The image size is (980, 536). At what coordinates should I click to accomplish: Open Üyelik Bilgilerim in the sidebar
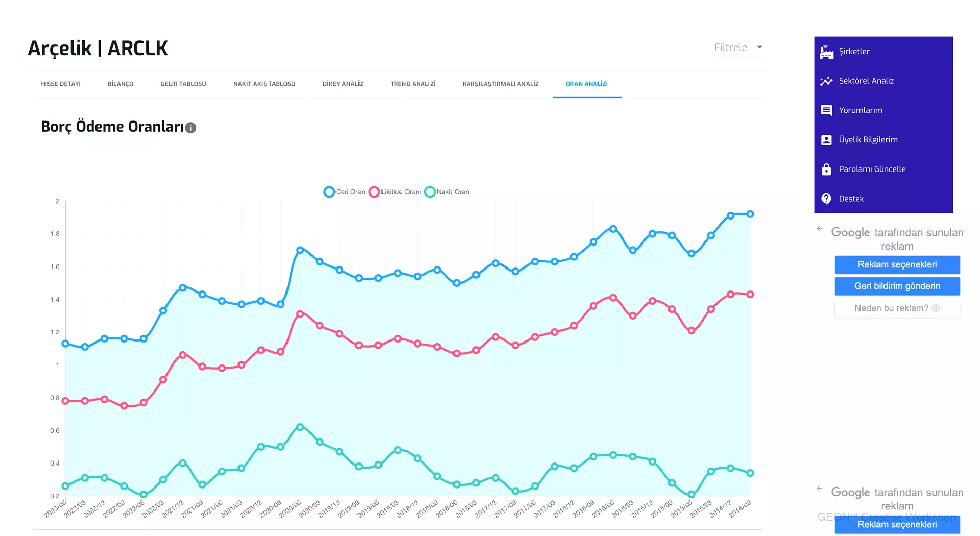click(x=883, y=140)
